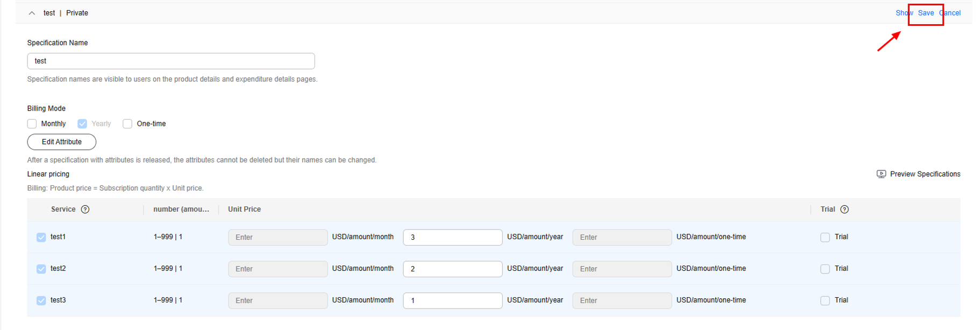
Task: Enable the One-time billing mode checkbox
Action: point(127,124)
